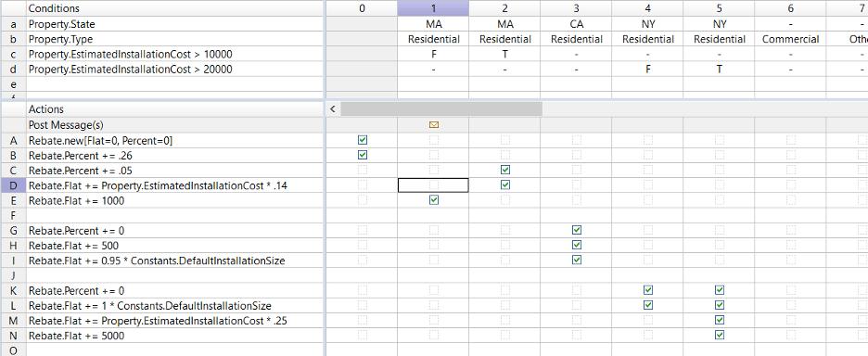Toggle row K checkbox in column 5
Viewport: 868px width, 356px height.
[x=719, y=289]
